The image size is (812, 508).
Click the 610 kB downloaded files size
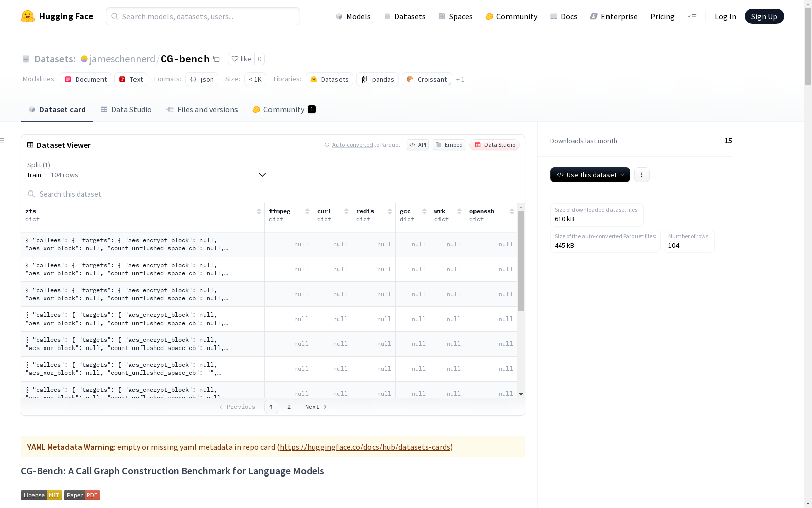coord(564,219)
